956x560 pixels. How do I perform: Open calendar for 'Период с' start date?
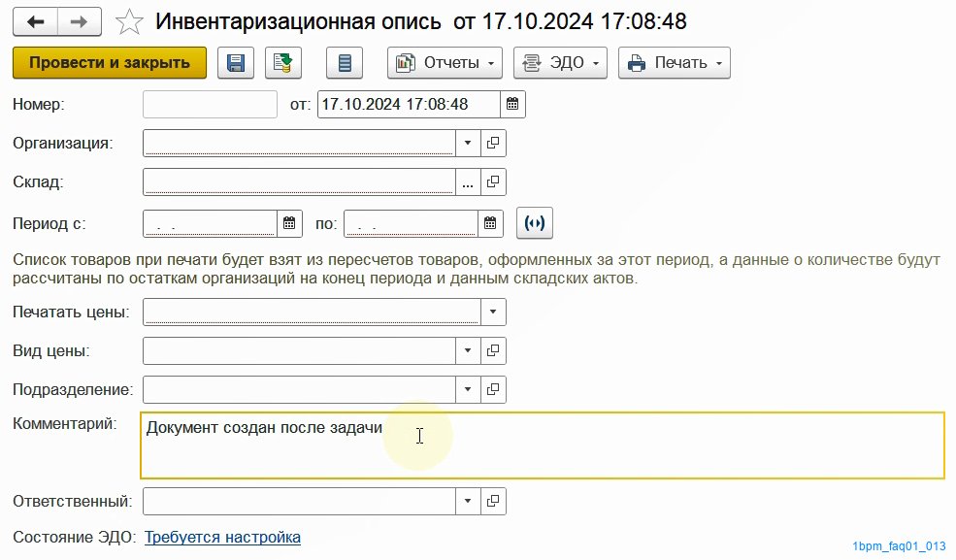point(289,223)
